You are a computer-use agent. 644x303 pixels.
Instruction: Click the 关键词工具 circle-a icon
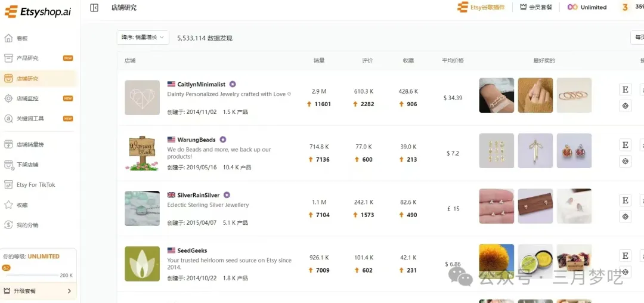tap(8, 119)
